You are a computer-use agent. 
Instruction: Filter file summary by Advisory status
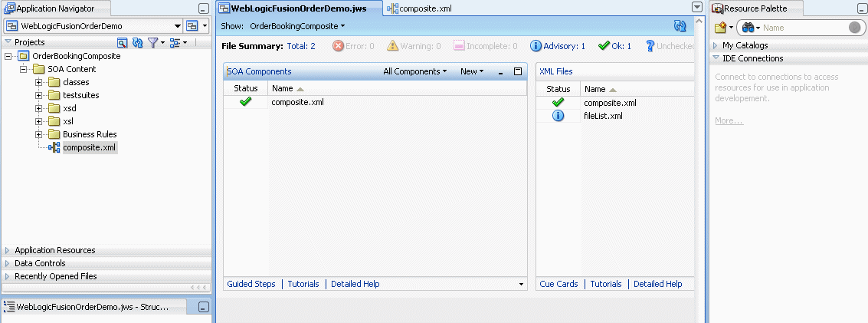[x=558, y=46]
